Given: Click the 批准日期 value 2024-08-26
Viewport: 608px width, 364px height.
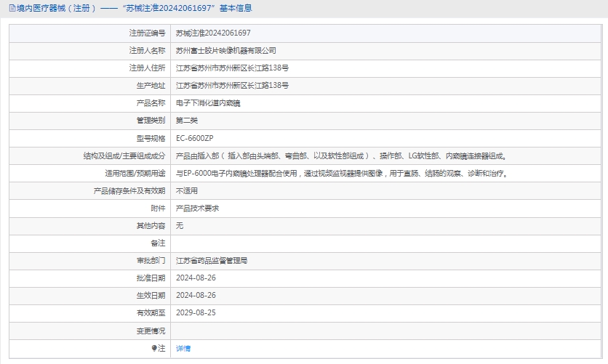Looking at the screenshot, I should coord(196,278).
